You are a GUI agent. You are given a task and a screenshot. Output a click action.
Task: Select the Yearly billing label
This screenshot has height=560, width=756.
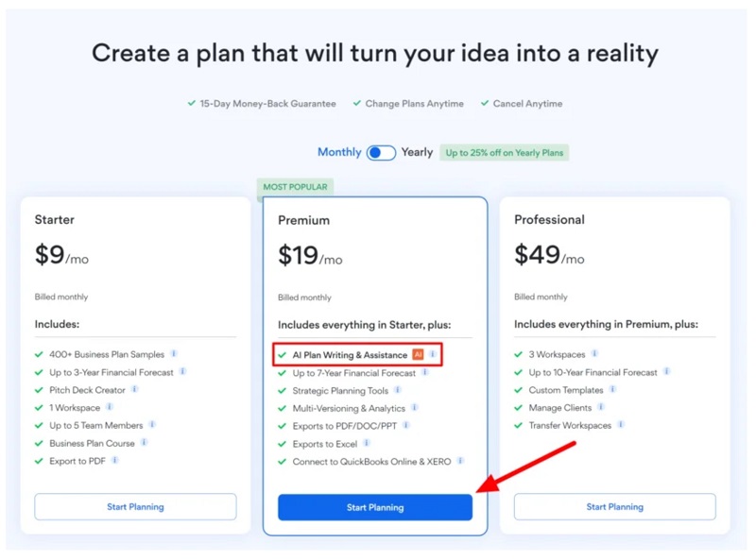click(417, 152)
